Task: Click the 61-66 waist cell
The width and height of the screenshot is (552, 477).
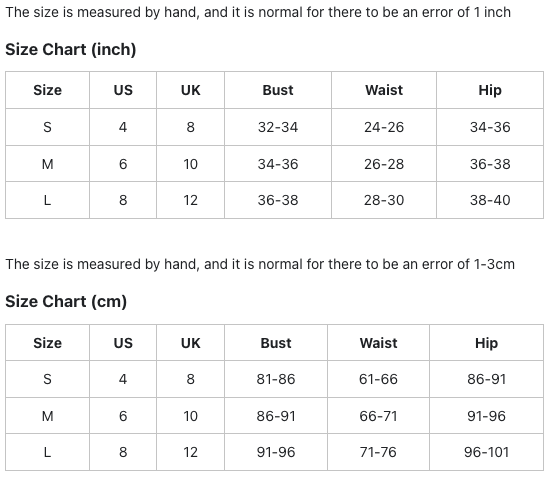Action: tap(378, 379)
